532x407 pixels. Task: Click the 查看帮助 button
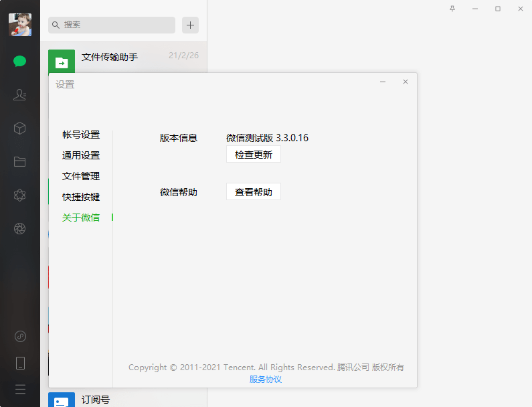(x=254, y=192)
